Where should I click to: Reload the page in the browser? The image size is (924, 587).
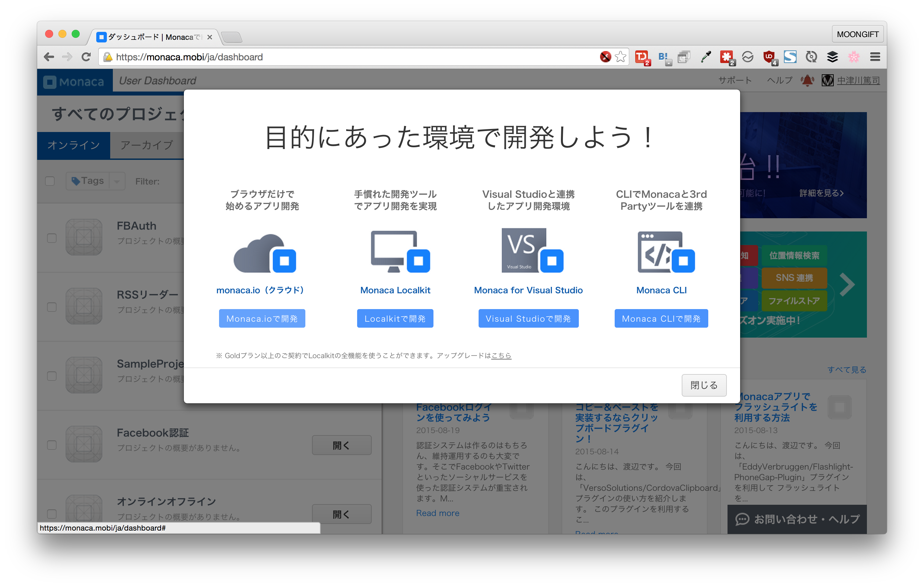(x=86, y=57)
